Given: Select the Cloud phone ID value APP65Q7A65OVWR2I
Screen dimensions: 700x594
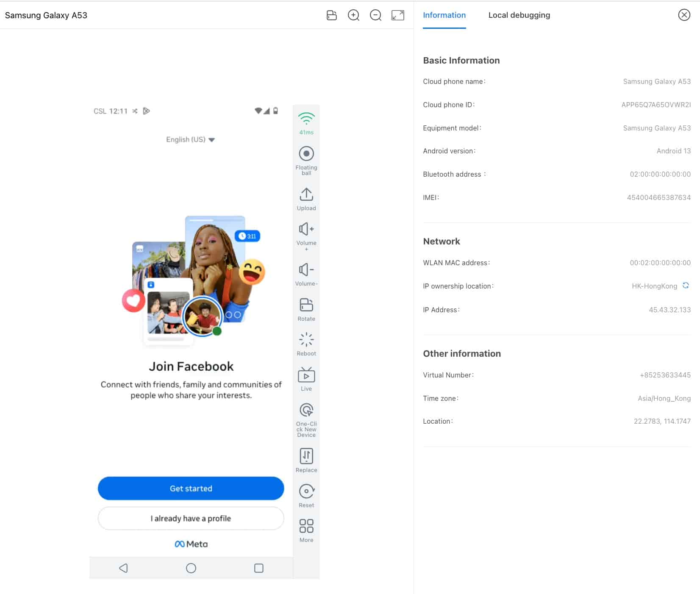Looking at the screenshot, I should pos(656,105).
